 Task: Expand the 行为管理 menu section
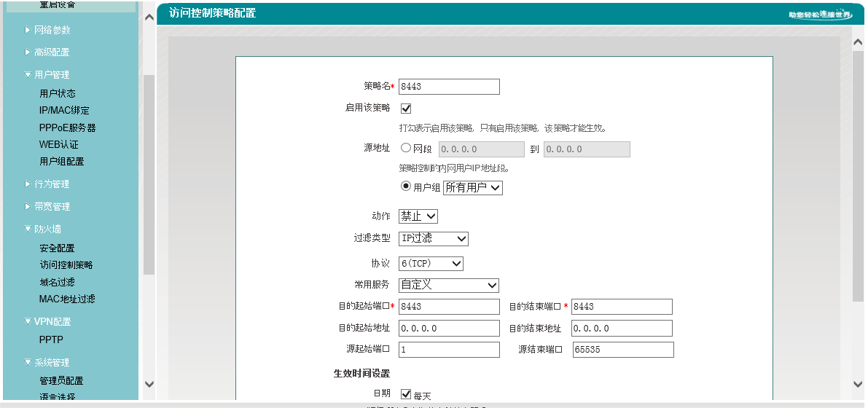click(x=47, y=184)
